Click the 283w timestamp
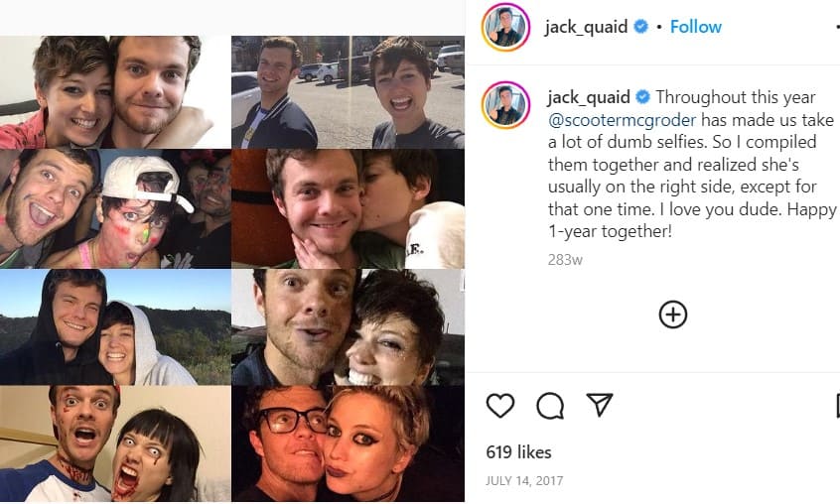Image resolution: width=840 pixels, height=504 pixels. pyautogui.click(x=565, y=260)
